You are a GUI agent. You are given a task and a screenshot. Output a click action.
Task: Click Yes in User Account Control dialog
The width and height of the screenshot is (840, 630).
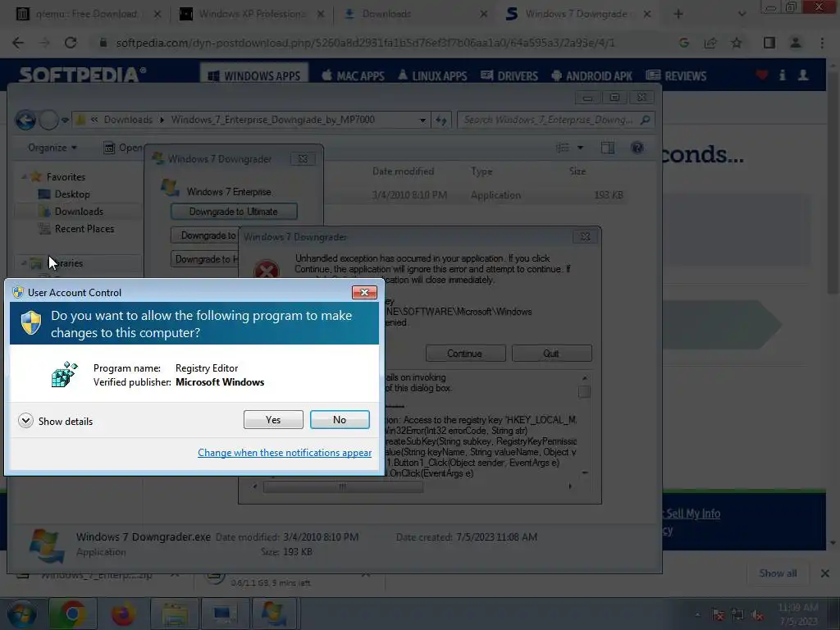[x=273, y=419]
